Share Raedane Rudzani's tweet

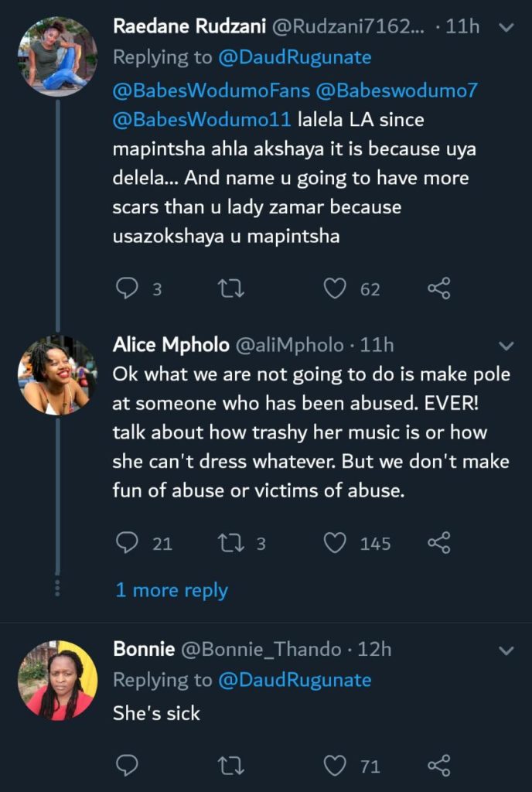pyautogui.click(x=438, y=289)
